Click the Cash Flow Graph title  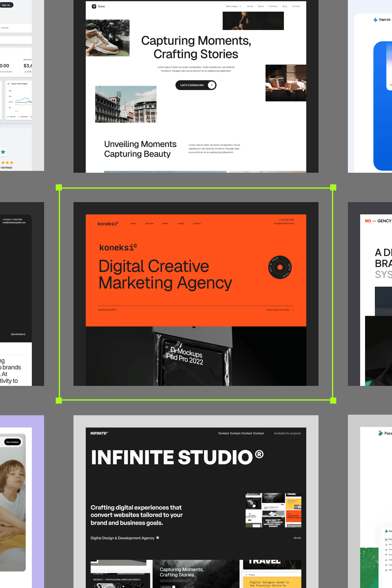point(19,84)
